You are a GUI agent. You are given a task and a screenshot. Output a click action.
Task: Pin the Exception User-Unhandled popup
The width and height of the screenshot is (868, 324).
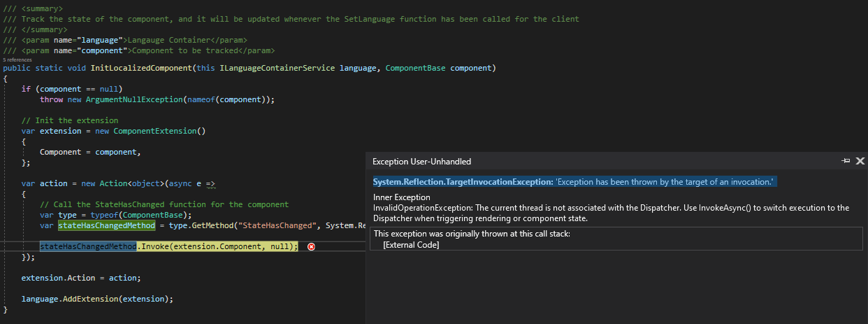click(x=846, y=161)
